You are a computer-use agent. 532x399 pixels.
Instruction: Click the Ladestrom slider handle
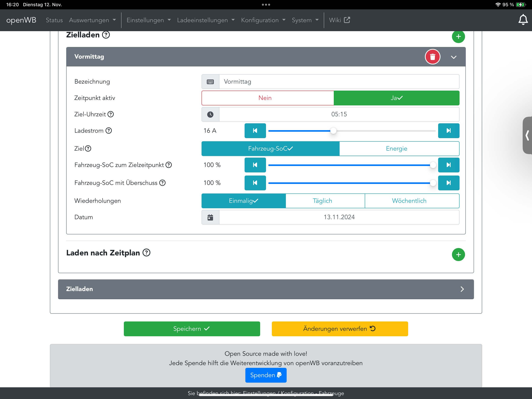[x=333, y=131]
